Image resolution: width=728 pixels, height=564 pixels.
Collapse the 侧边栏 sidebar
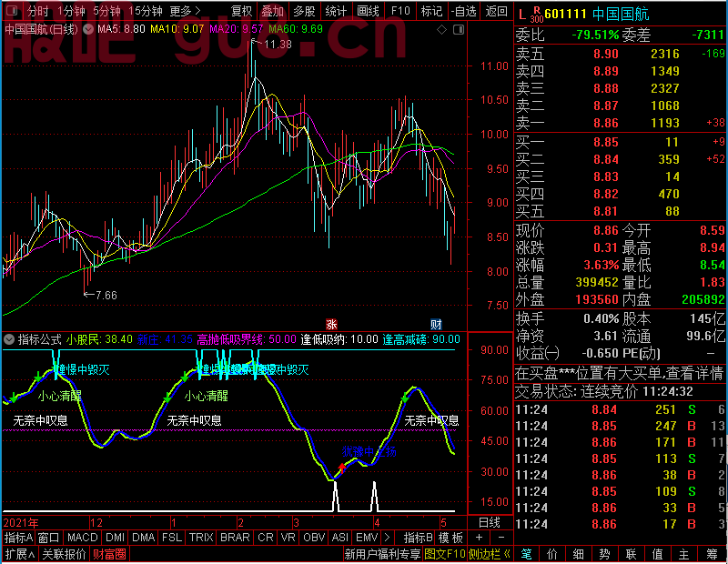point(490,554)
